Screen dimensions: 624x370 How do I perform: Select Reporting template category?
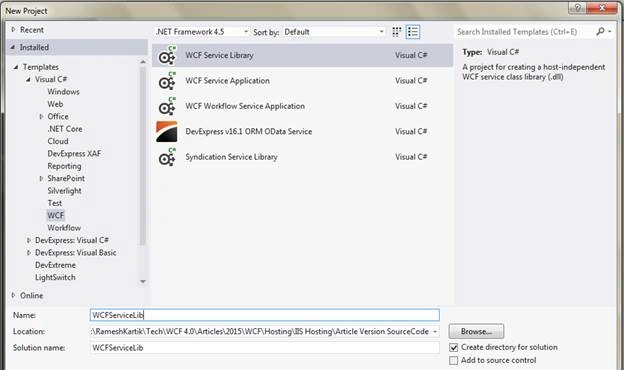point(64,166)
